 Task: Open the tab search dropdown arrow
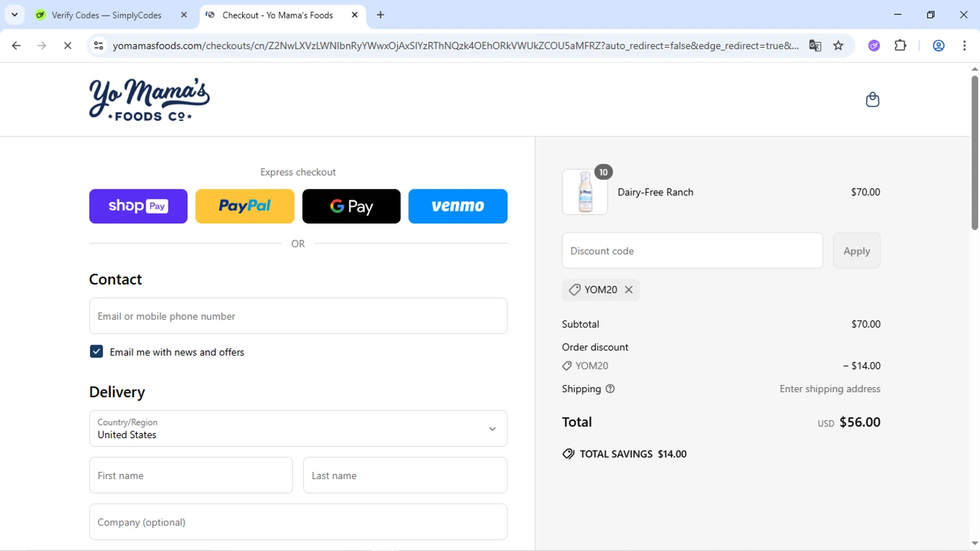14,14
